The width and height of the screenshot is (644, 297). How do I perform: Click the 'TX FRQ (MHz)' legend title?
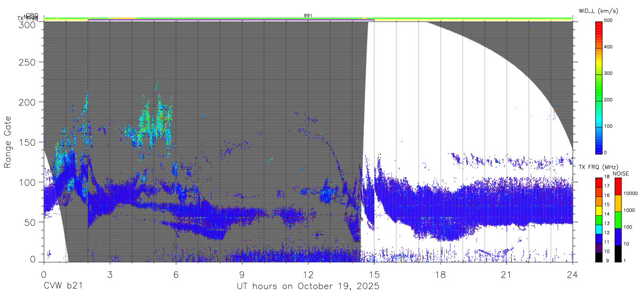click(x=598, y=167)
